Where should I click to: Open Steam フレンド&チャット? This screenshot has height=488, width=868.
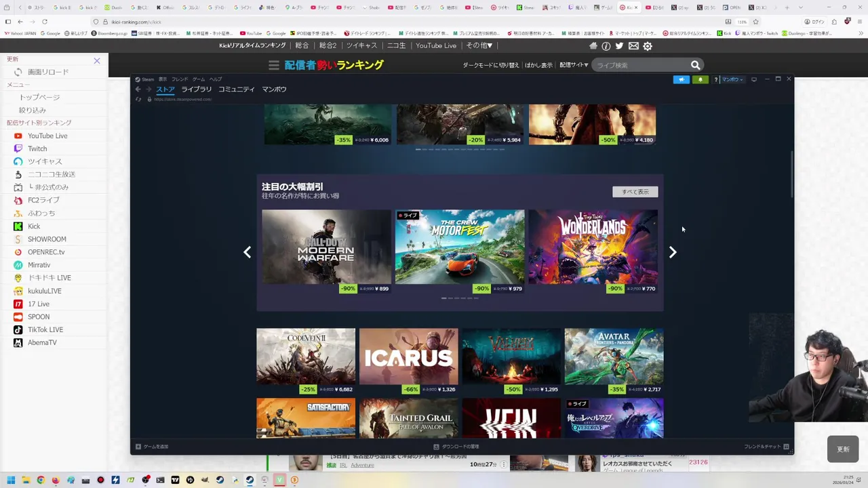click(766, 447)
